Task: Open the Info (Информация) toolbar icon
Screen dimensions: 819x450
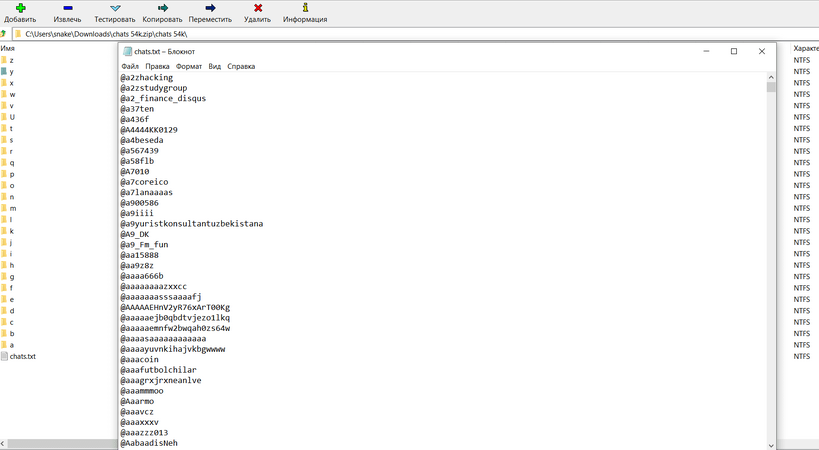Action: (x=305, y=8)
